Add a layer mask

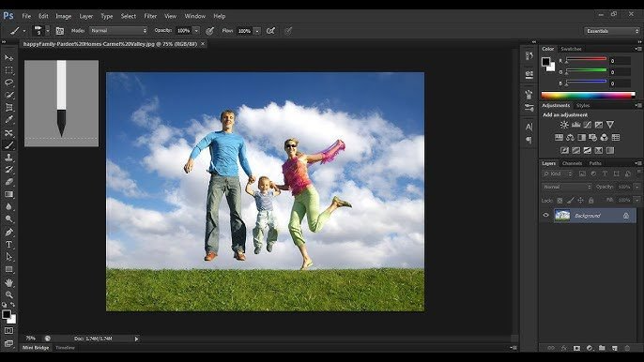pos(576,348)
